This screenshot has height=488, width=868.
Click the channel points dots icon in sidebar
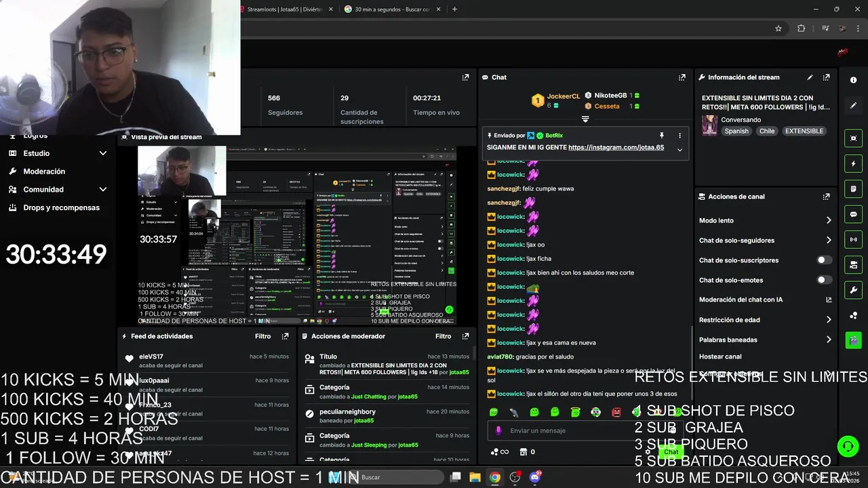(x=853, y=315)
